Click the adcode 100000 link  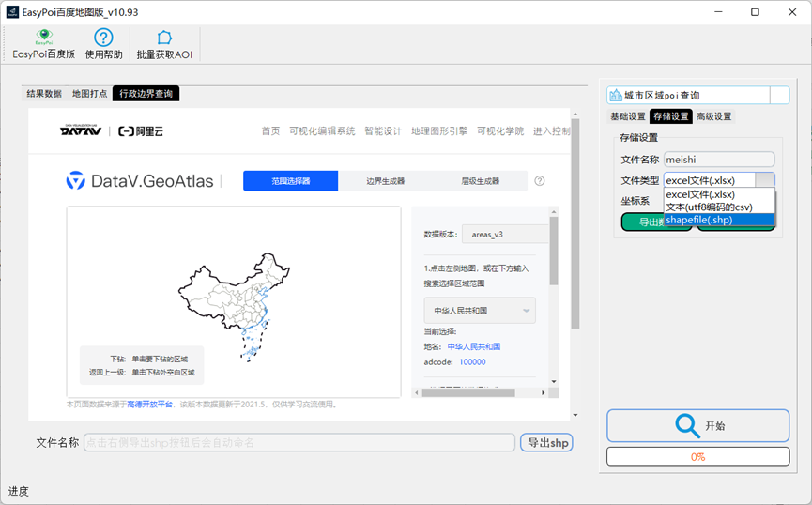472,362
